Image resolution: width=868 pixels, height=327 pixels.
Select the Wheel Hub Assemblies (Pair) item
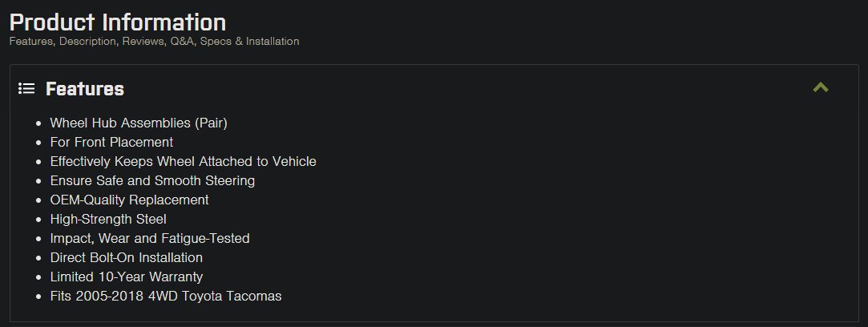(139, 123)
